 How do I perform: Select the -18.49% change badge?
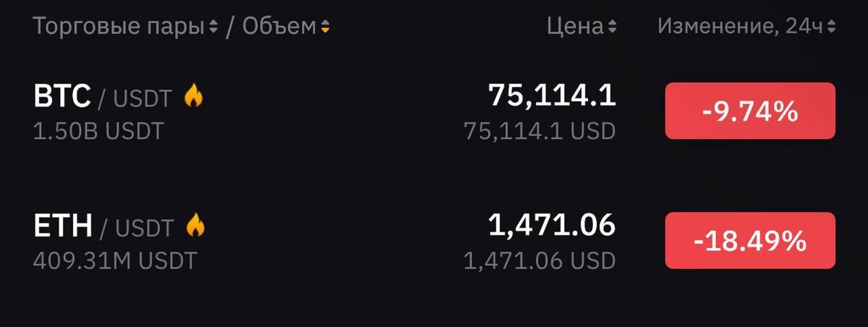(x=750, y=241)
